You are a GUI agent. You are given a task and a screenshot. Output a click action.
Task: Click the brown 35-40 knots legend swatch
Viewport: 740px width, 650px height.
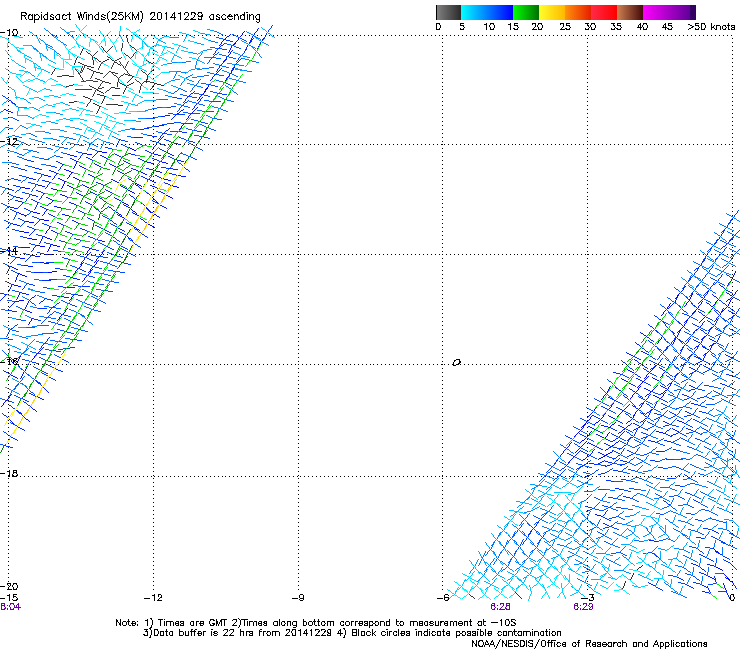630,12
